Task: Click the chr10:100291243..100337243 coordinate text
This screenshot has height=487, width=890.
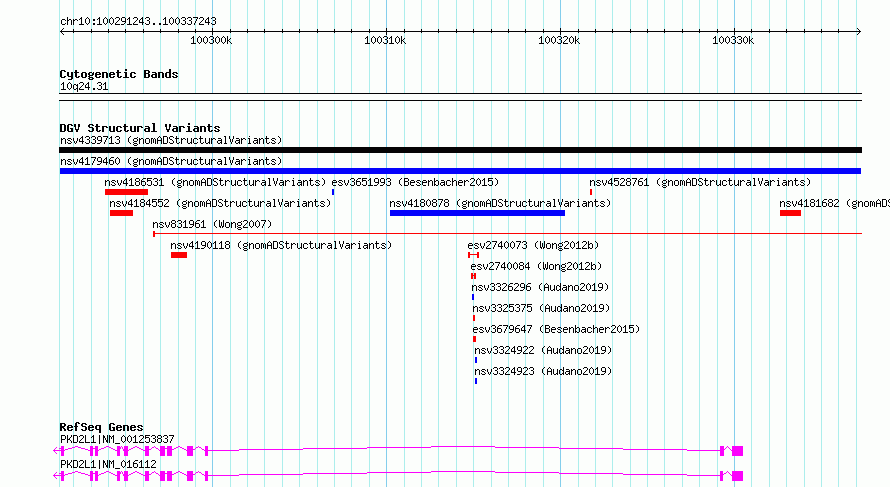Action: click(138, 21)
